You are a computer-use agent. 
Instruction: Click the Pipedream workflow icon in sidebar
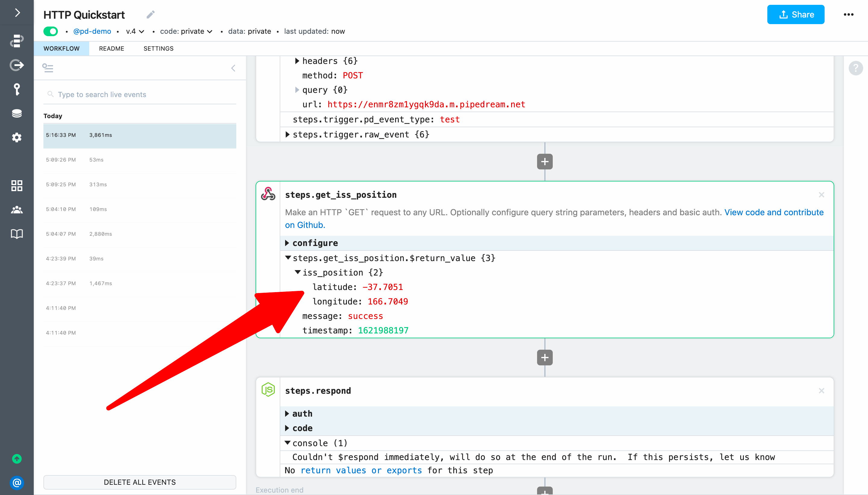(x=16, y=40)
